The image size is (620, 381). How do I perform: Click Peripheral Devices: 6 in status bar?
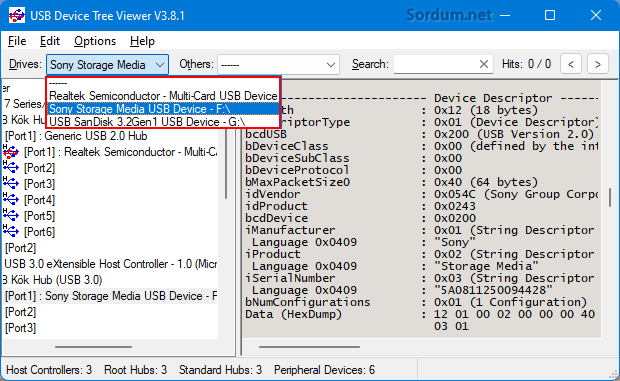point(324,370)
